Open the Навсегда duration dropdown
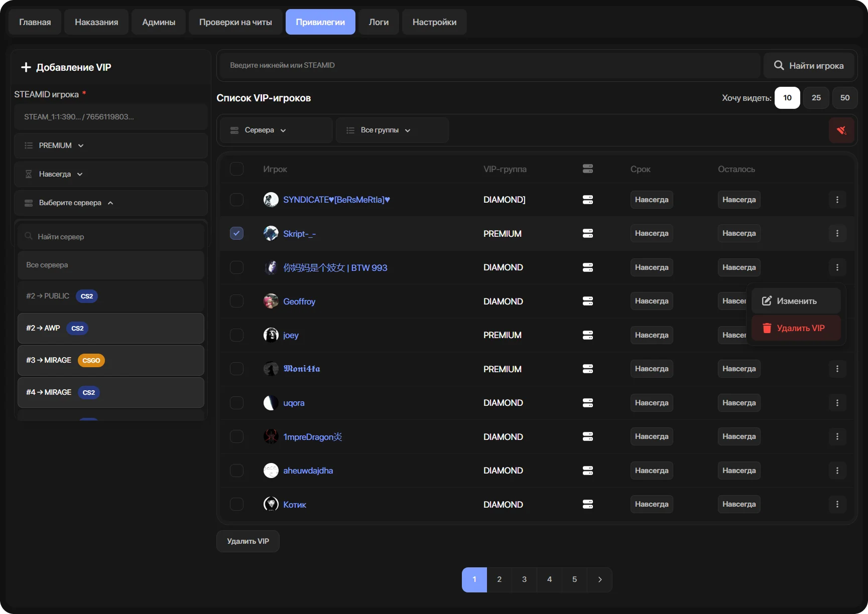The image size is (868, 614). click(111, 174)
